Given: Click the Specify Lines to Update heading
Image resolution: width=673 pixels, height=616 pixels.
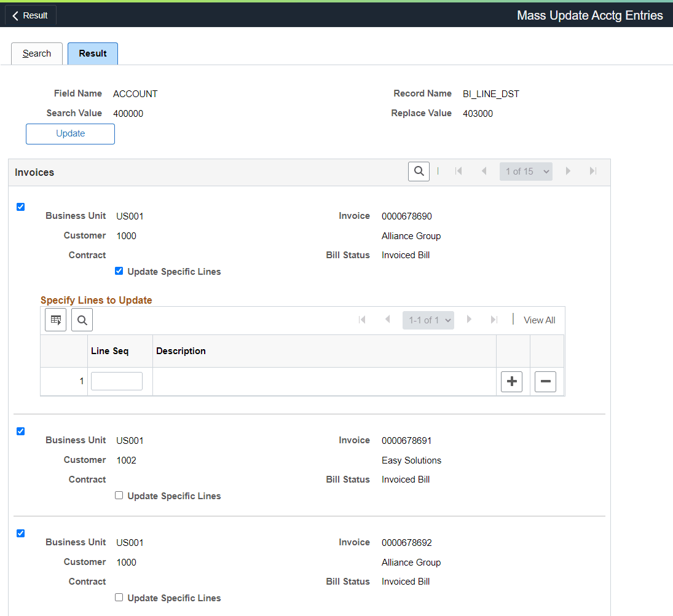Looking at the screenshot, I should pyautogui.click(x=96, y=300).
